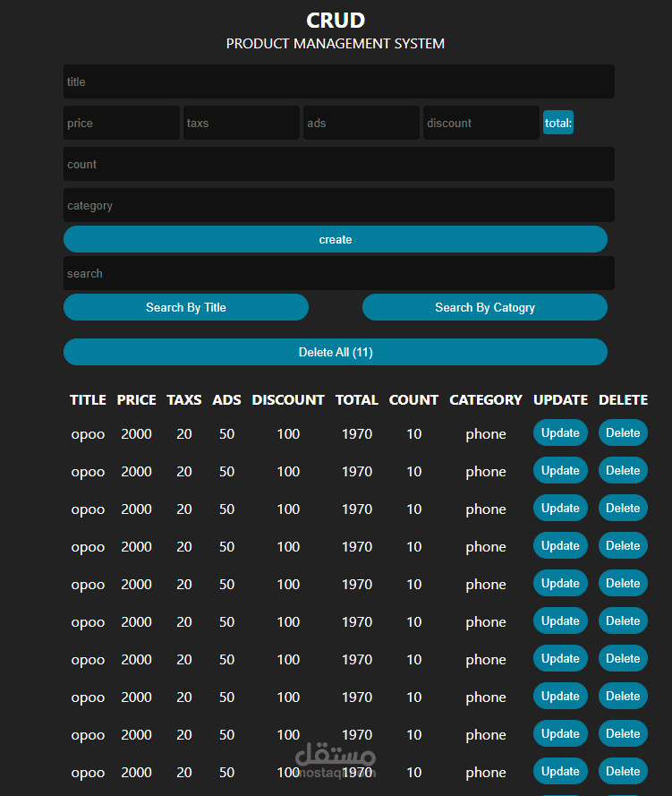Delete the eighth product row
672x796 pixels.
point(624,696)
